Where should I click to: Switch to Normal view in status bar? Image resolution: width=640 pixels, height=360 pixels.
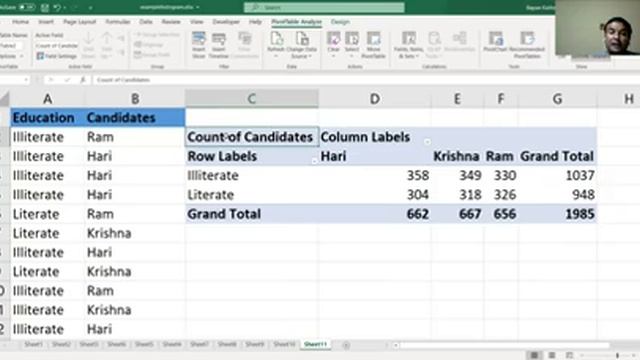pyautogui.click(x=534, y=355)
